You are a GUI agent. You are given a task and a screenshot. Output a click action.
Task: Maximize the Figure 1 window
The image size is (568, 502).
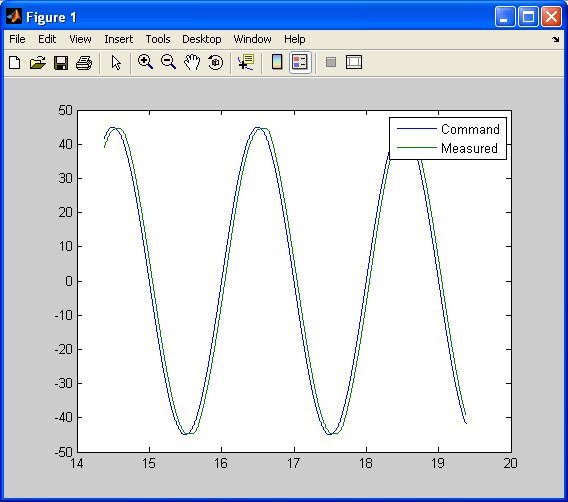coord(528,16)
